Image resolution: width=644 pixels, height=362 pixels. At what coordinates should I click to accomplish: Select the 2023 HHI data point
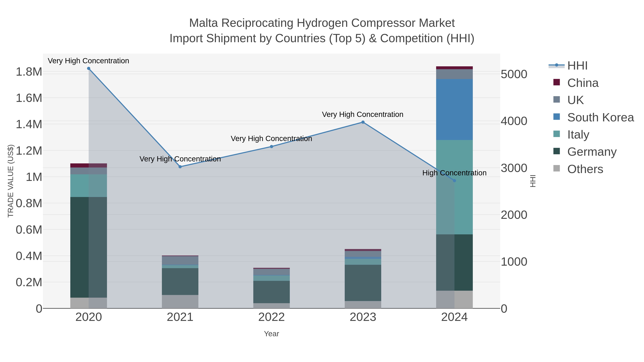[363, 122]
